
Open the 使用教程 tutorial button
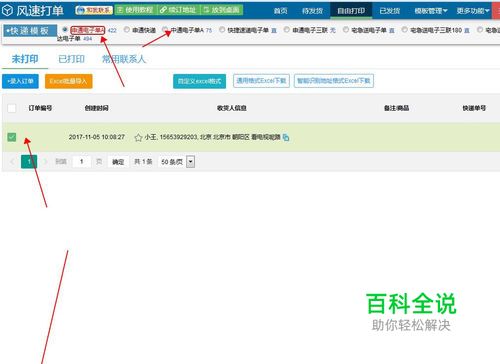click(x=135, y=10)
